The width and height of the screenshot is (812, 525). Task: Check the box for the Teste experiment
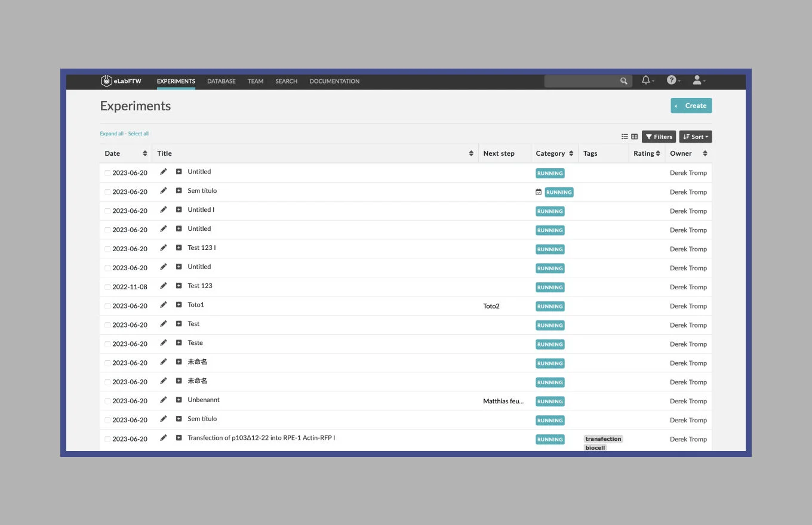pyautogui.click(x=107, y=344)
